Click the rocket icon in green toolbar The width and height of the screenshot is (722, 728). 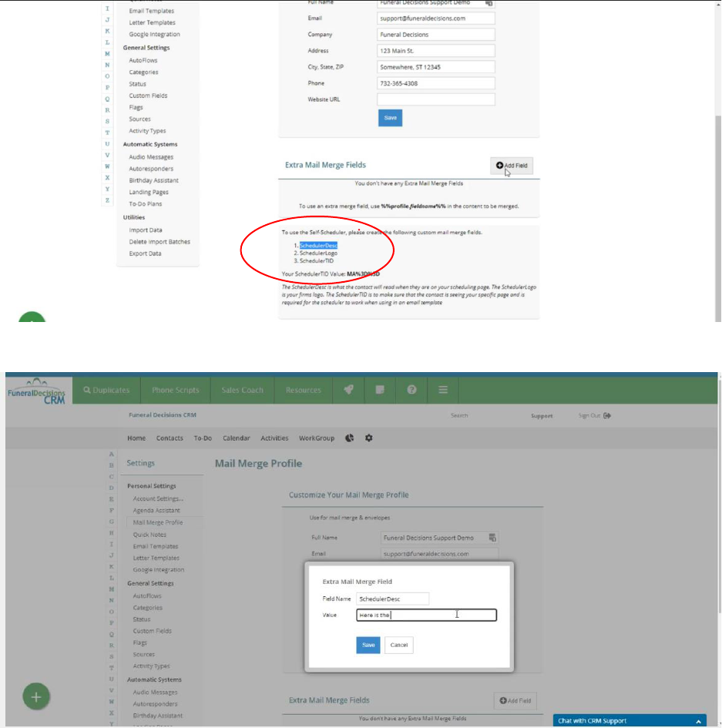[x=349, y=390]
